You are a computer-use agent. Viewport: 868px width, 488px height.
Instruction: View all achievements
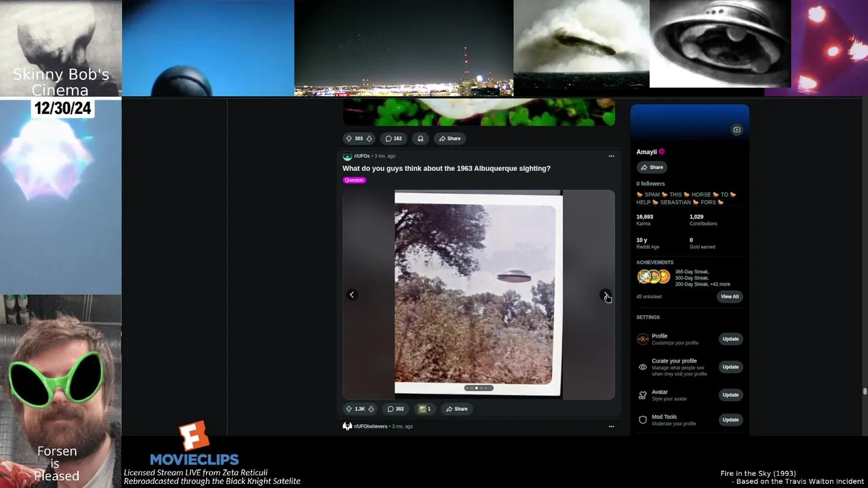point(730,296)
